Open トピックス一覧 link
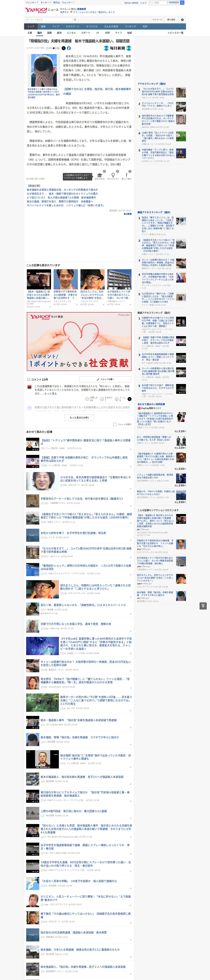 175,33
